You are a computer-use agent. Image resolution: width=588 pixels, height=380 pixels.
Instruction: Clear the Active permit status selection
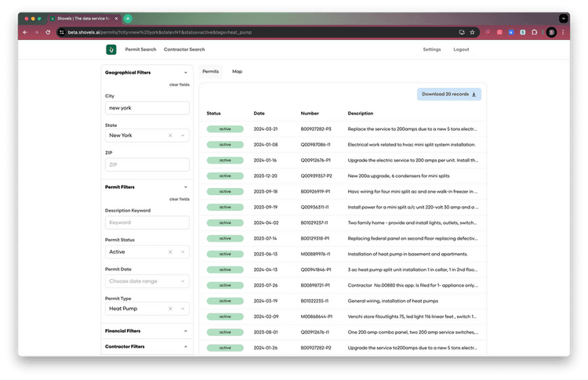pyautogui.click(x=170, y=252)
